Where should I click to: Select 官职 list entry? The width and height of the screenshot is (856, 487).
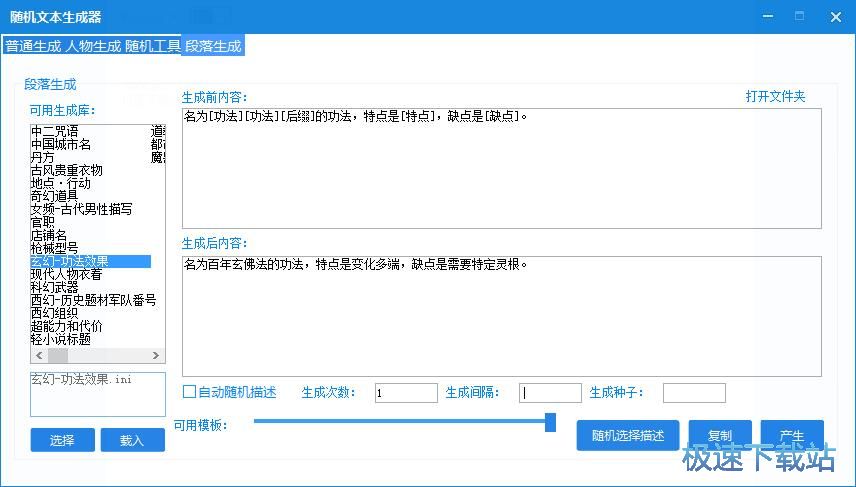(x=43, y=222)
